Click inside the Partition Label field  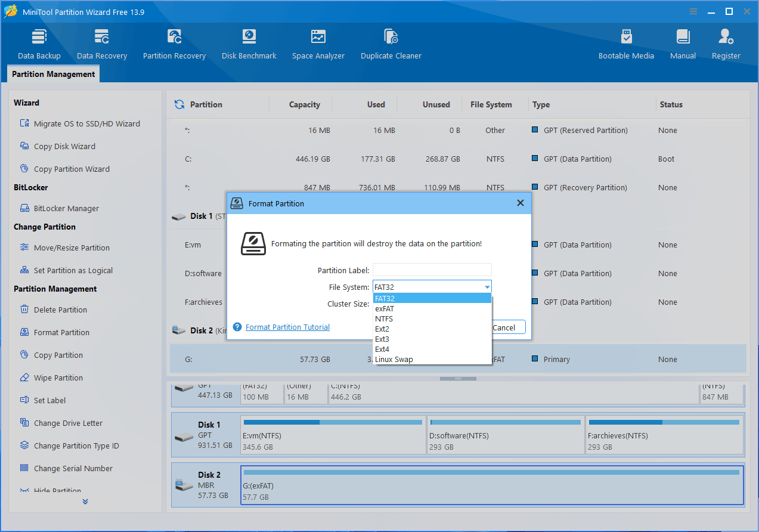point(432,270)
